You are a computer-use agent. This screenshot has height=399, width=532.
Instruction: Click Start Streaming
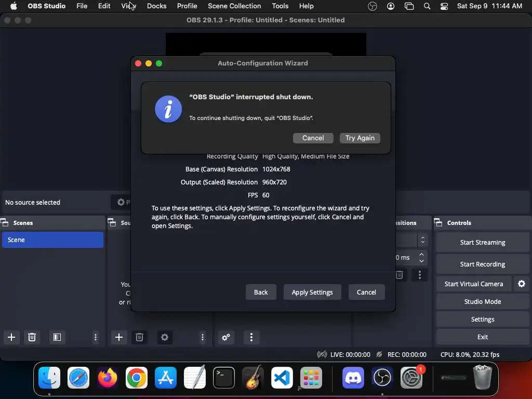pos(483,242)
